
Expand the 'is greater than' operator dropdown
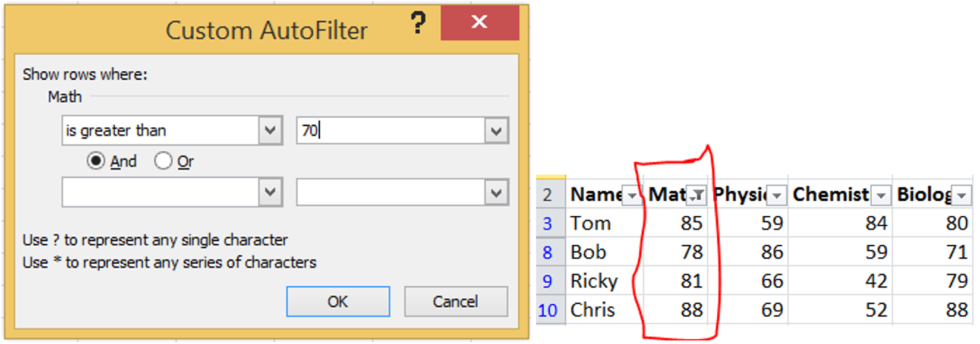point(270,130)
